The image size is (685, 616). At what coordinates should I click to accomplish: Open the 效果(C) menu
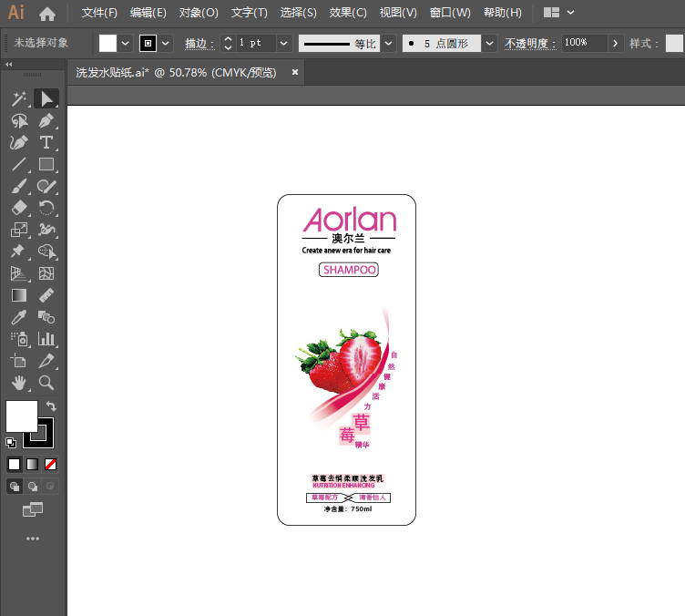pos(348,13)
